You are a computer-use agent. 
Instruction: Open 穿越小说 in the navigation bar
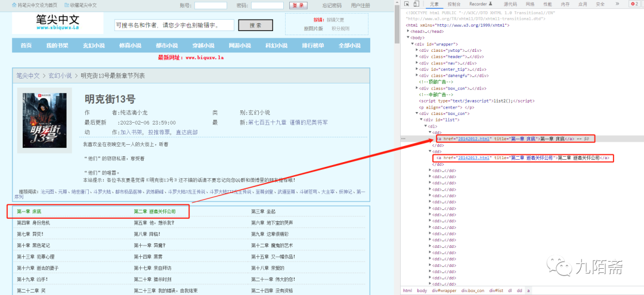coord(203,45)
